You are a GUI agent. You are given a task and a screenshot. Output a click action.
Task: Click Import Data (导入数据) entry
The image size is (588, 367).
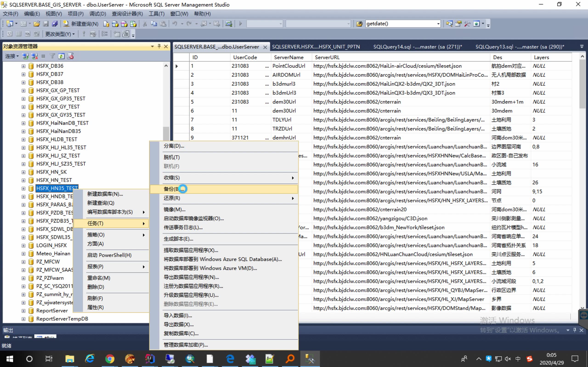178,315
